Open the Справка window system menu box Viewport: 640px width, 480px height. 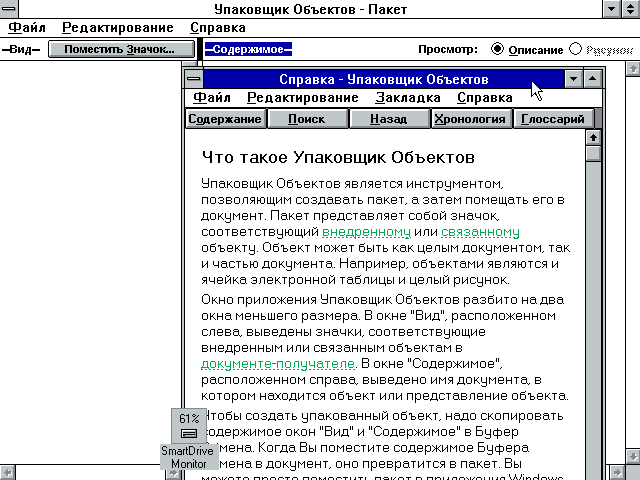[194, 78]
